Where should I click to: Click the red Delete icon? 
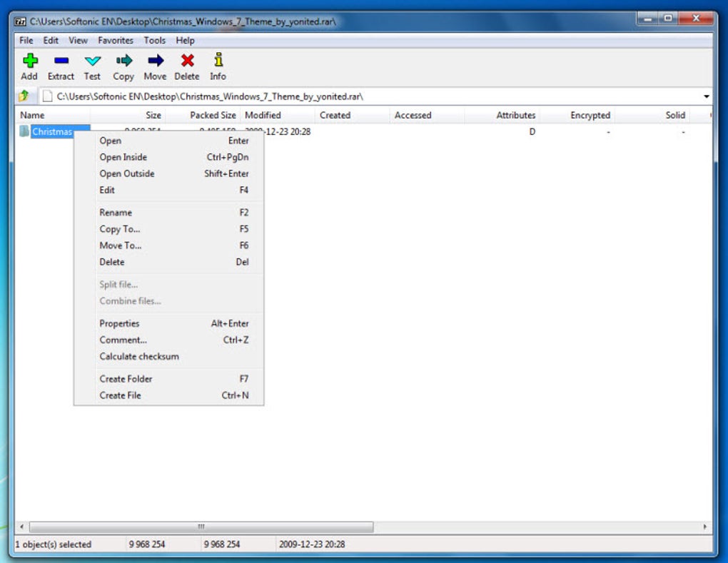click(x=187, y=61)
